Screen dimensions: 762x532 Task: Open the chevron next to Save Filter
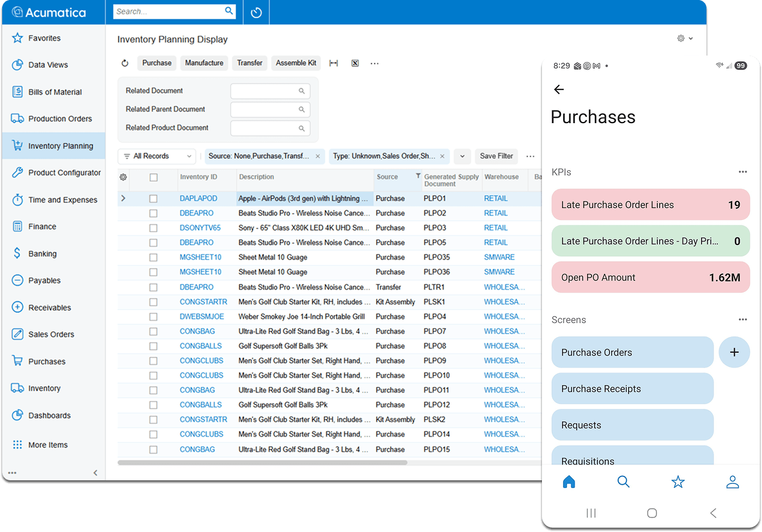[x=462, y=156]
